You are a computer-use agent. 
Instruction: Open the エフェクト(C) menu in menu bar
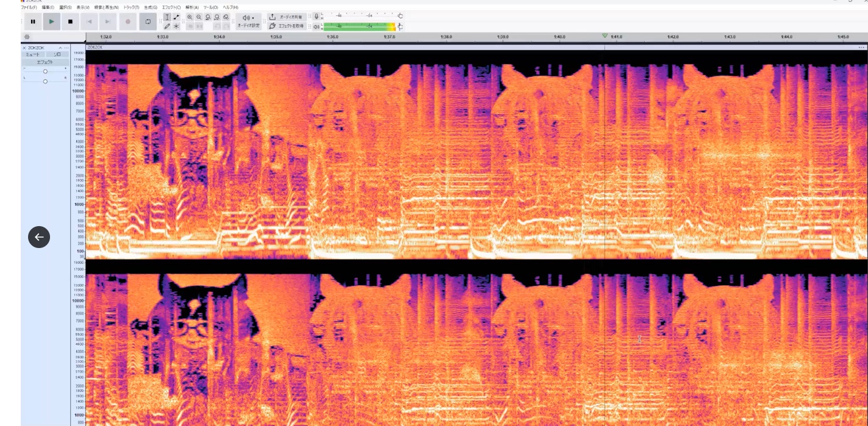tap(171, 7)
